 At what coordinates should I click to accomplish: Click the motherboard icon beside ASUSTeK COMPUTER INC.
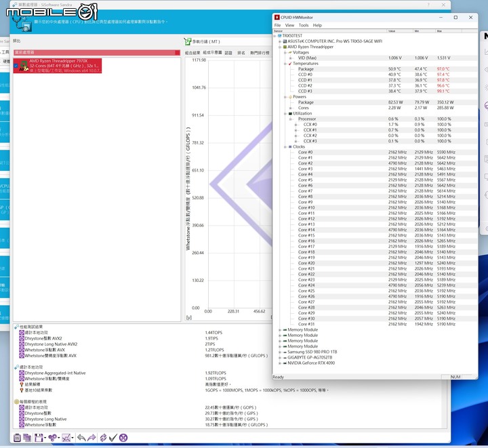click(x=285, y=41)
